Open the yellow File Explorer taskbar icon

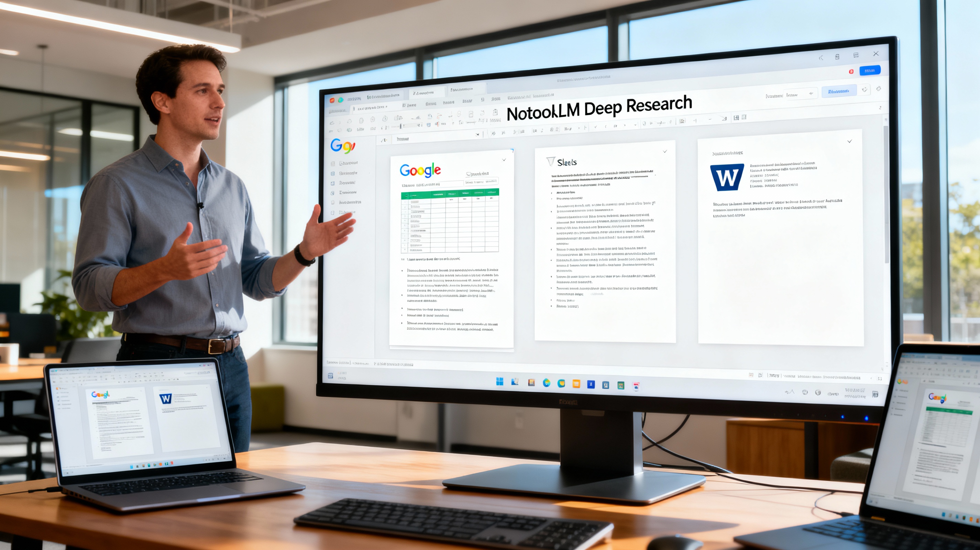576,384
